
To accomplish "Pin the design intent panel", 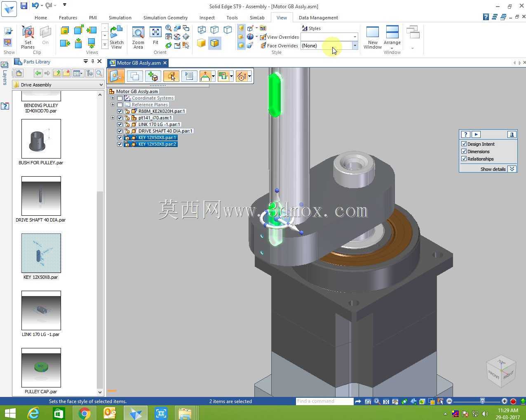I will tap(512, 135).
